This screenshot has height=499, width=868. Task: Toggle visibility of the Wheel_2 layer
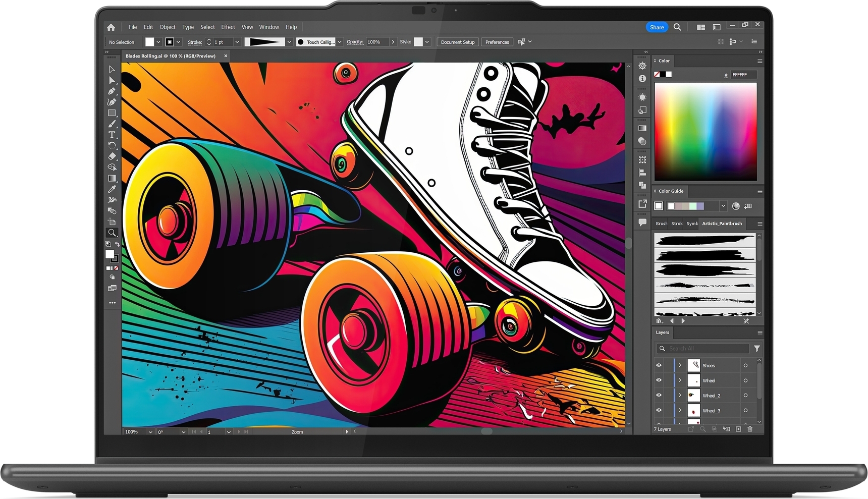coord(659,395)
